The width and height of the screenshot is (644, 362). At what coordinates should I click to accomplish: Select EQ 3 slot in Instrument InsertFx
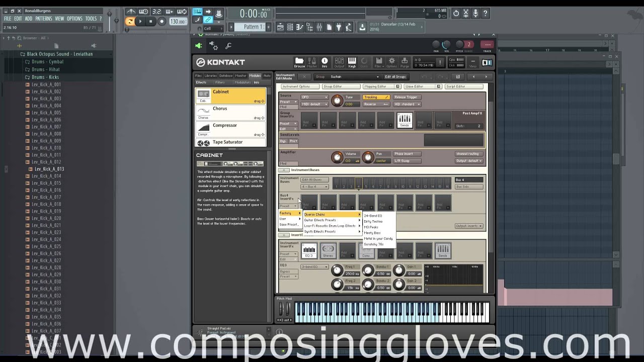[309, 250]
